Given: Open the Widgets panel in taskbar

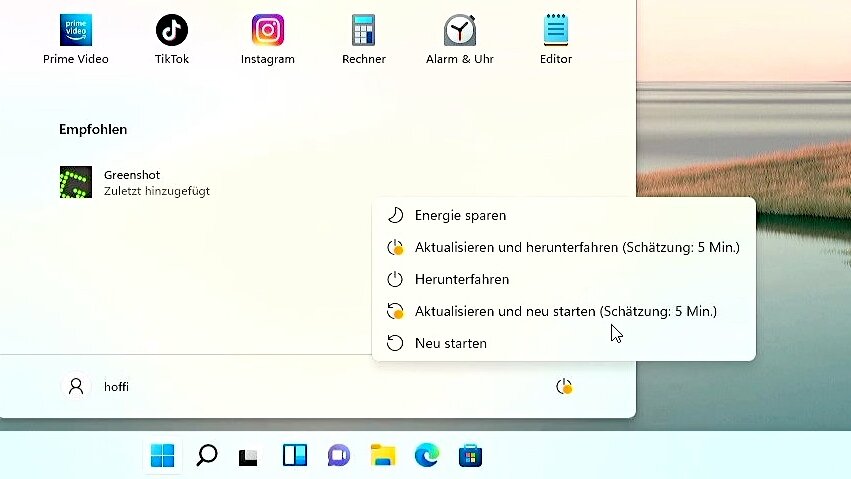Looking at the screenshot, I should point(295,457).
